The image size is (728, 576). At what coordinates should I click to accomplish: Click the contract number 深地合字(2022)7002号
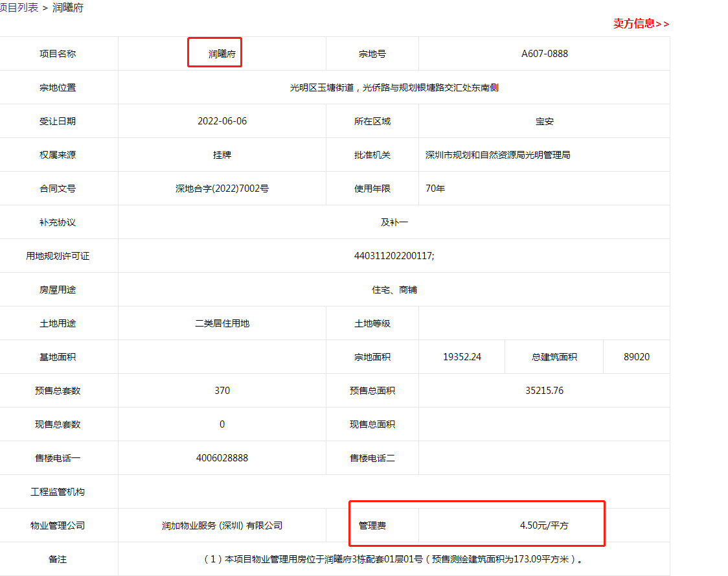pos(222,189)
